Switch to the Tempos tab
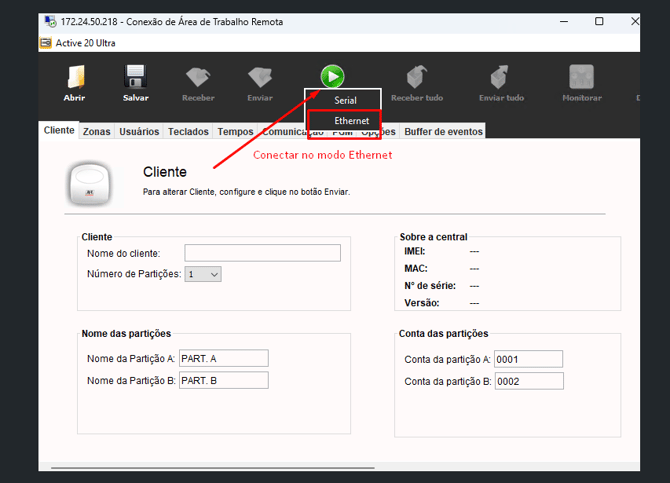The height and width of the screenshot is (483, 670). pyautogui.click(x=235, y=132)
